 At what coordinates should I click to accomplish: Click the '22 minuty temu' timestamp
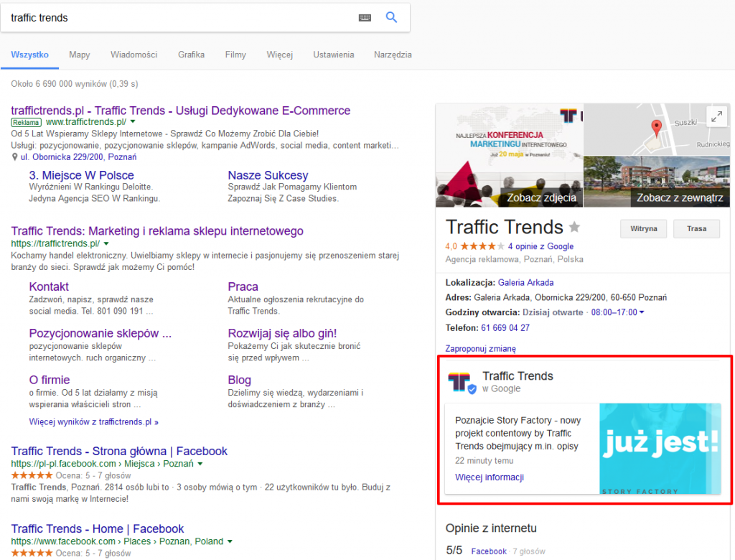coord(484,461)
